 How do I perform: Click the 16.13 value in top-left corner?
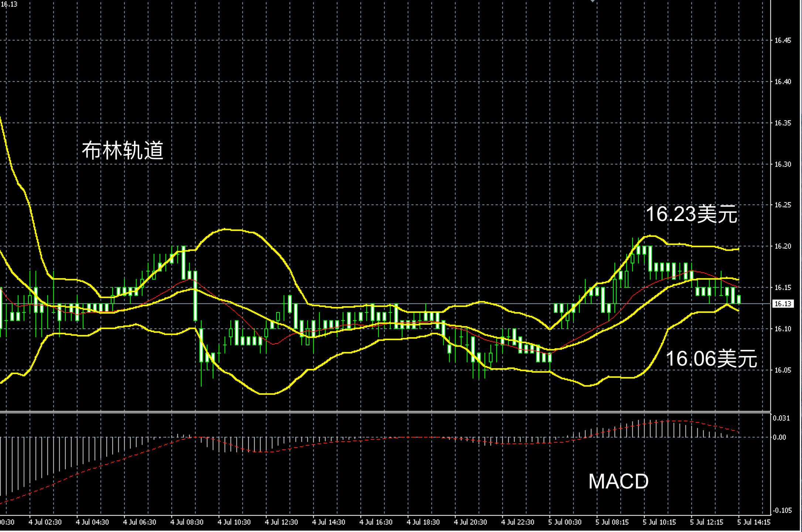point(9,4)
